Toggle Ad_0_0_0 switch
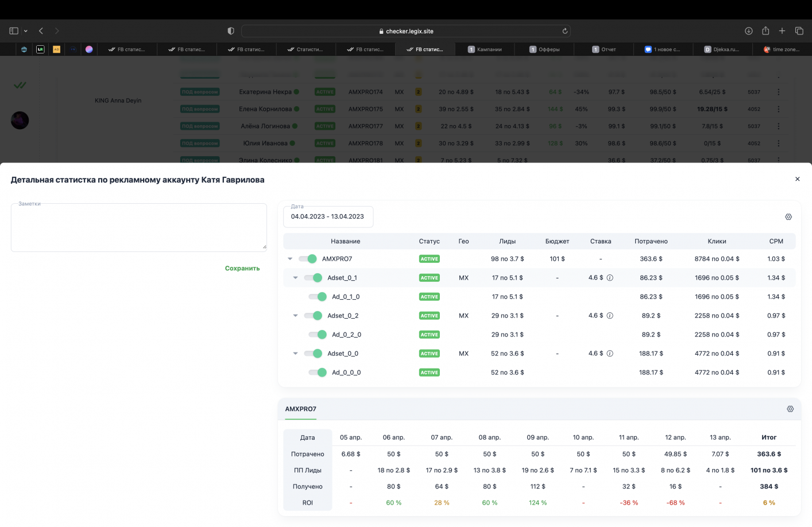Viewport: 812px width, 527px height. pyautogui.click(x=318, y=373)
